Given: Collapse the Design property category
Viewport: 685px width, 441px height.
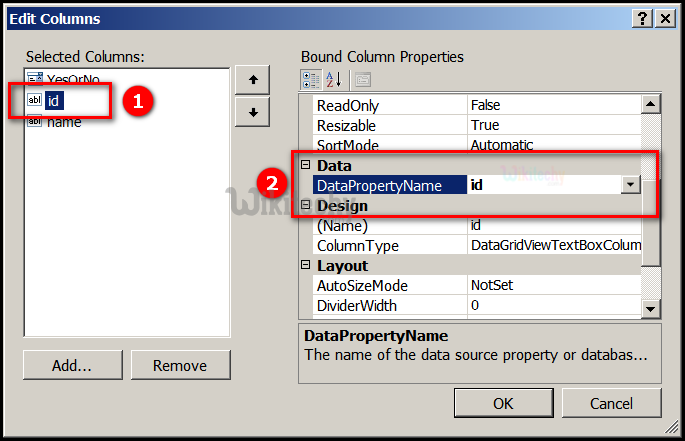Looking at the screenshot, I should coord(306,205).
